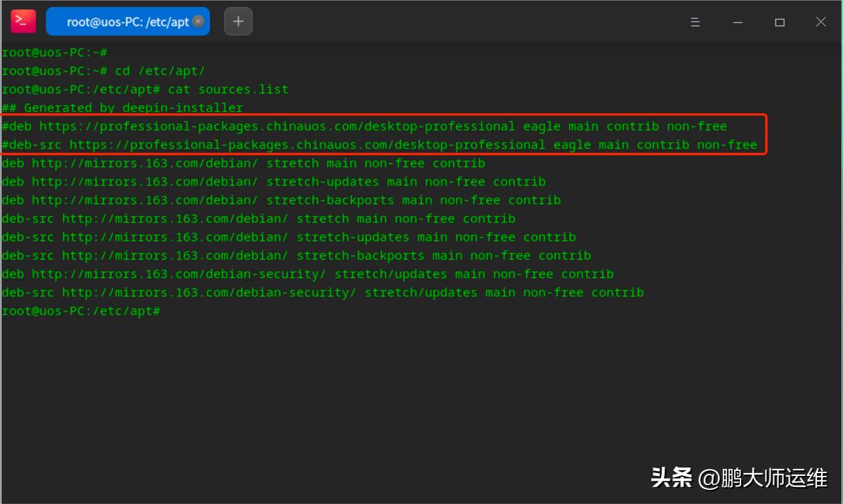Viewport: 843px width, 504px height.
Task: Open the hamburger main menu
Action: (695, 22)
